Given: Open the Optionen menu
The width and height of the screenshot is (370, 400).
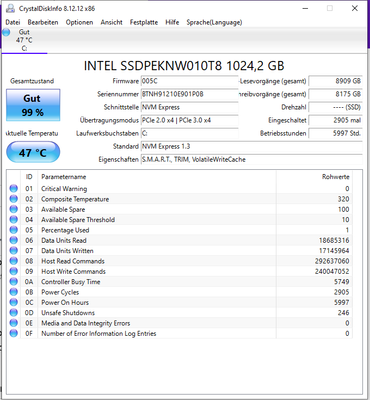Looking at the screenshot, I should point(79,22).
